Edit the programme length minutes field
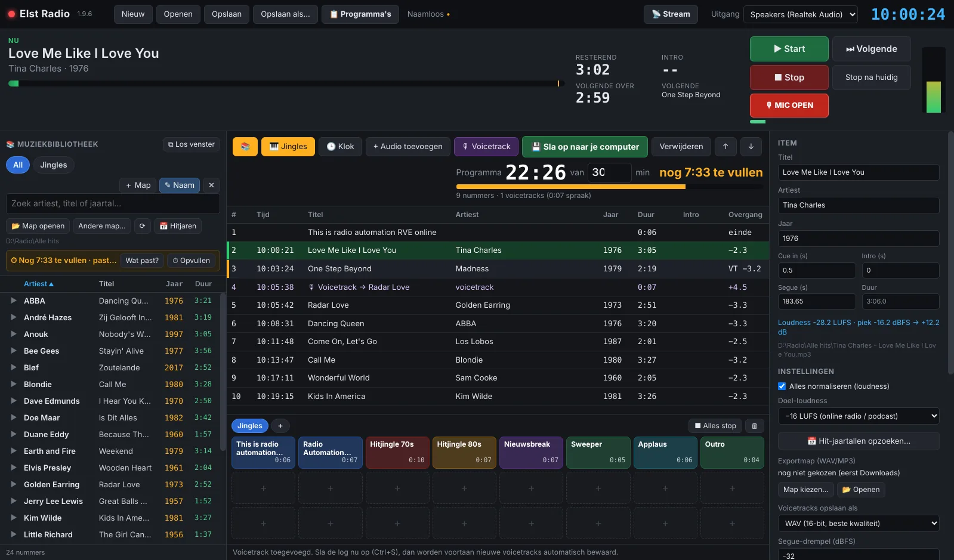The image size is (954, 560). pyautogui.click(x=609, y=172)
